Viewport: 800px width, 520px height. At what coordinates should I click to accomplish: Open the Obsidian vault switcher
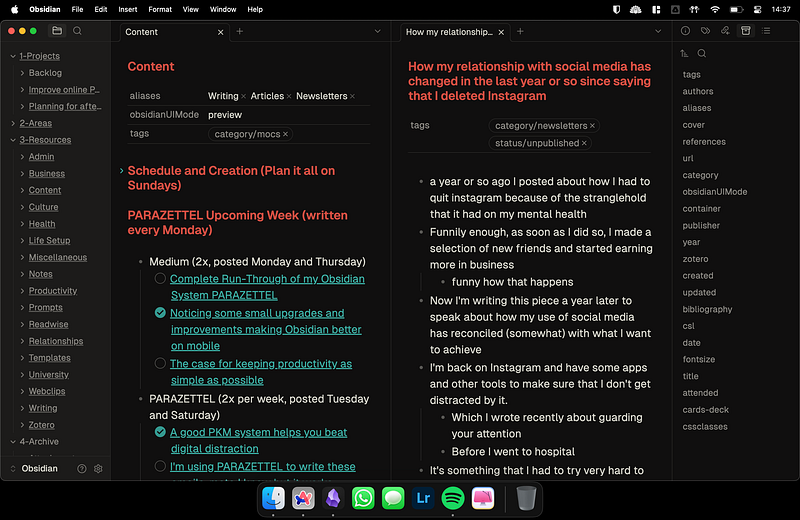pos(35,468)
